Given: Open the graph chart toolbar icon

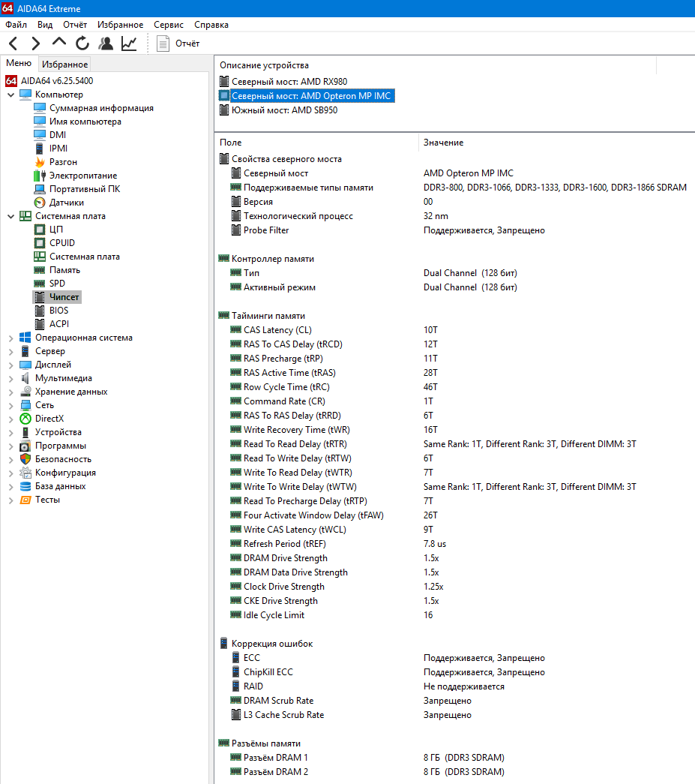Looking at the screenshot, I should pos(129,44).
